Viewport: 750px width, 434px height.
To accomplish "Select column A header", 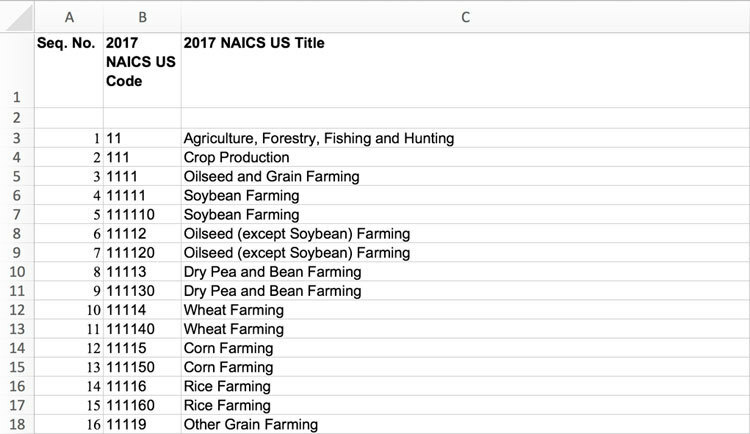I will [x=68, y=17].
